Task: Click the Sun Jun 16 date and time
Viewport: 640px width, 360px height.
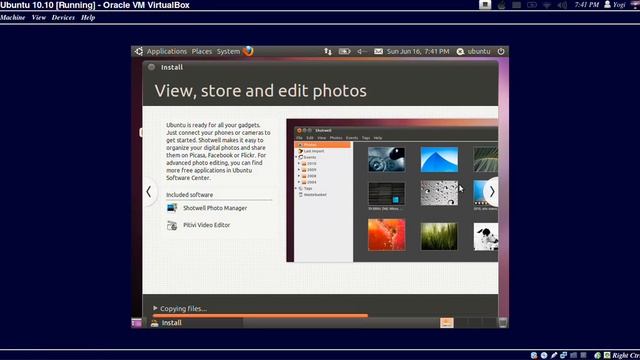Action: [x=418, y=51]
